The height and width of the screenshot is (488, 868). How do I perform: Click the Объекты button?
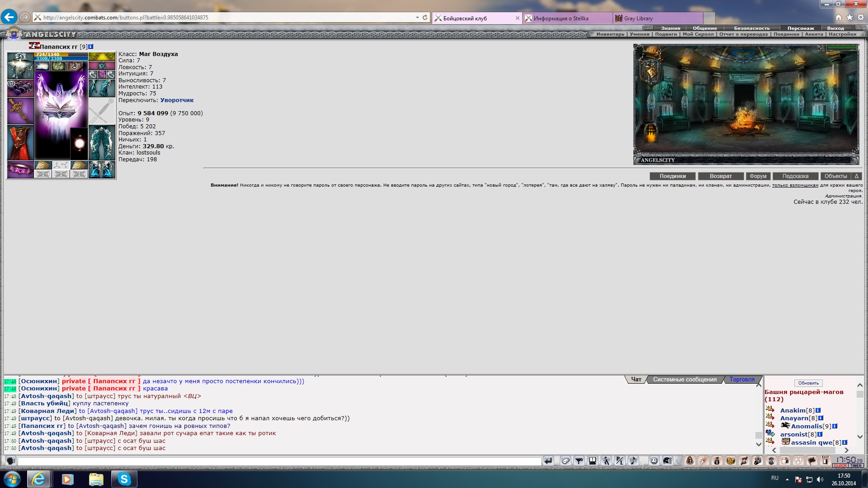click(835, 176)
